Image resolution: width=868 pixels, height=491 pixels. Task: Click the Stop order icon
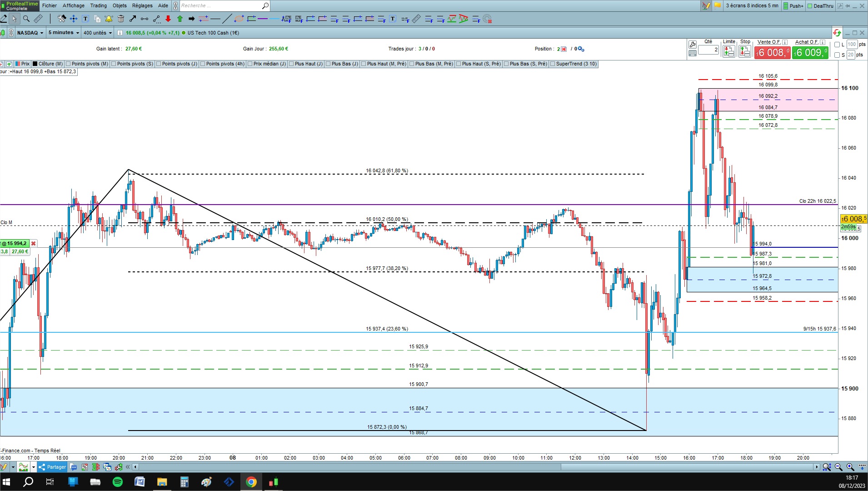coord(745,51)
